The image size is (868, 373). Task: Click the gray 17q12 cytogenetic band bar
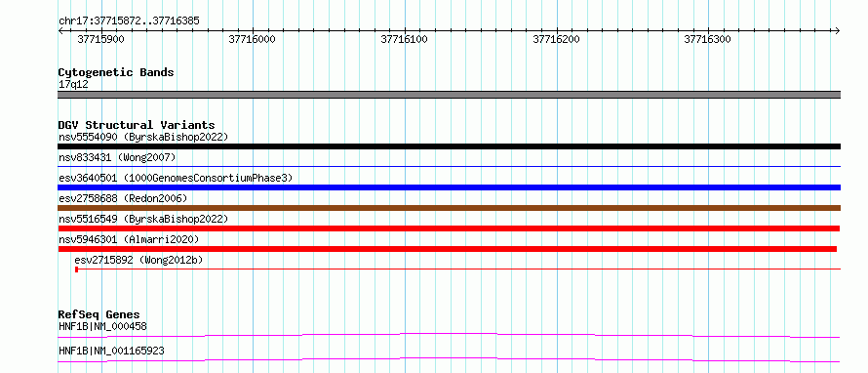click(449, 95)
